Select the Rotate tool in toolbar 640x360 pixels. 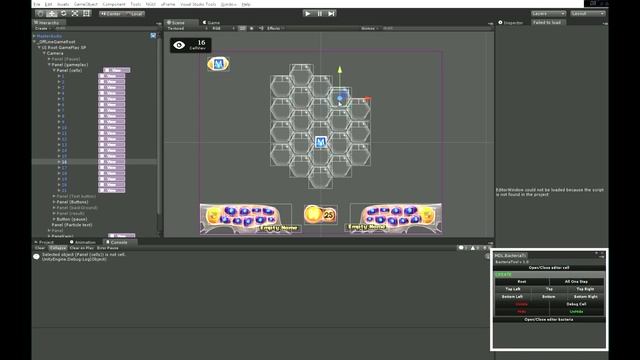point(64,13)
